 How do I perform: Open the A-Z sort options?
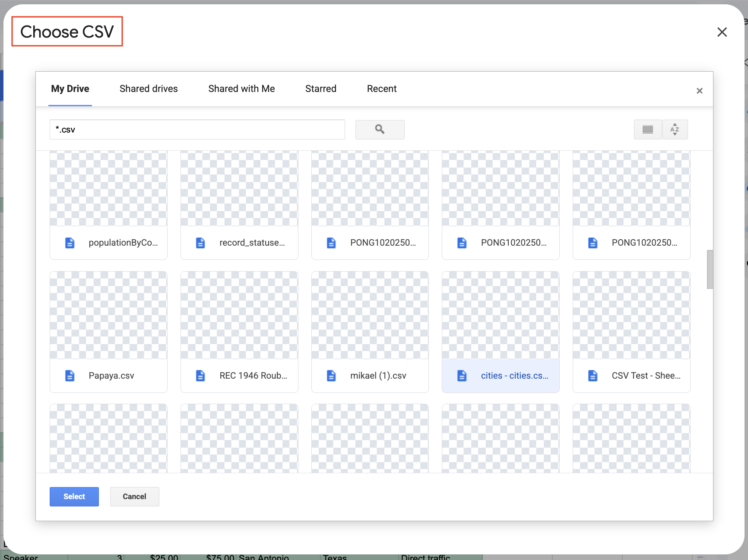click(675, 130)
